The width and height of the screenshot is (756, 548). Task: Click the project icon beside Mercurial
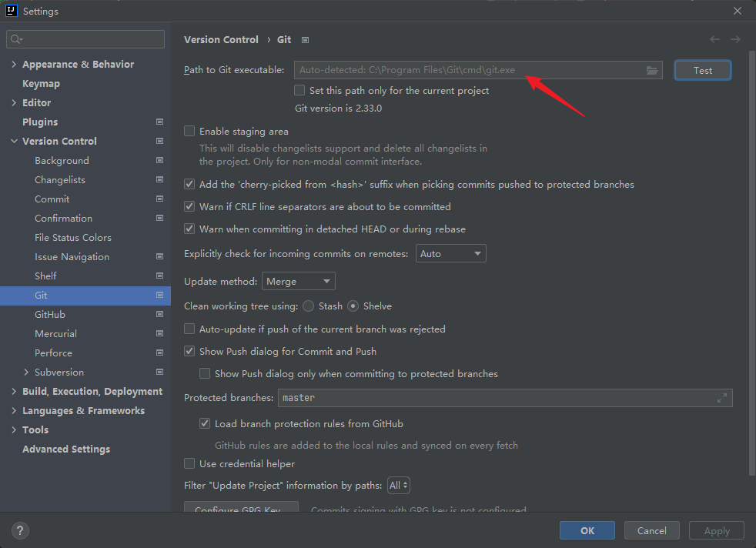coord(159,333)
